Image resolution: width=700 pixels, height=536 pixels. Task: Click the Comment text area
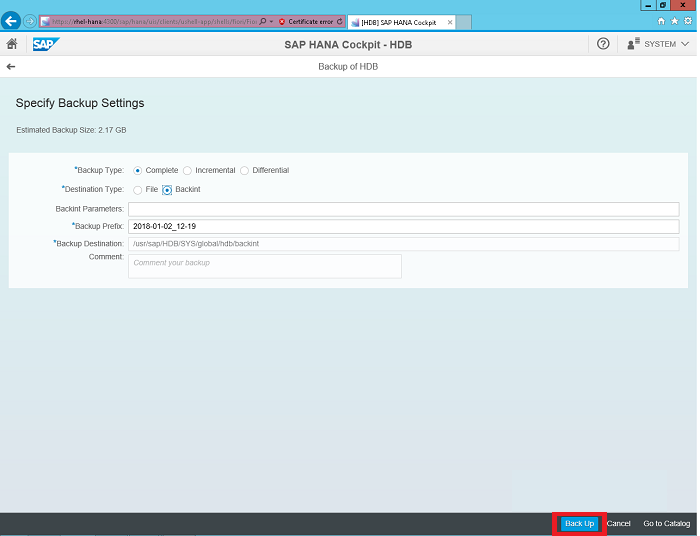(265, 266)
